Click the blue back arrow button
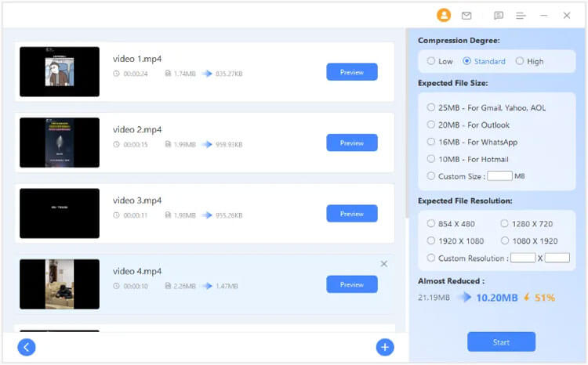This screenshot has width=588, height=365. [x=27, y=347]
